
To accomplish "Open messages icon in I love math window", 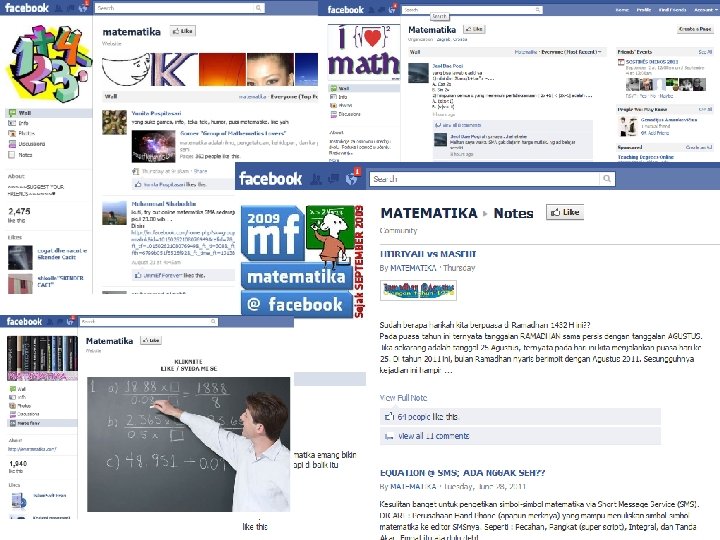I will [x=382, y=10].
